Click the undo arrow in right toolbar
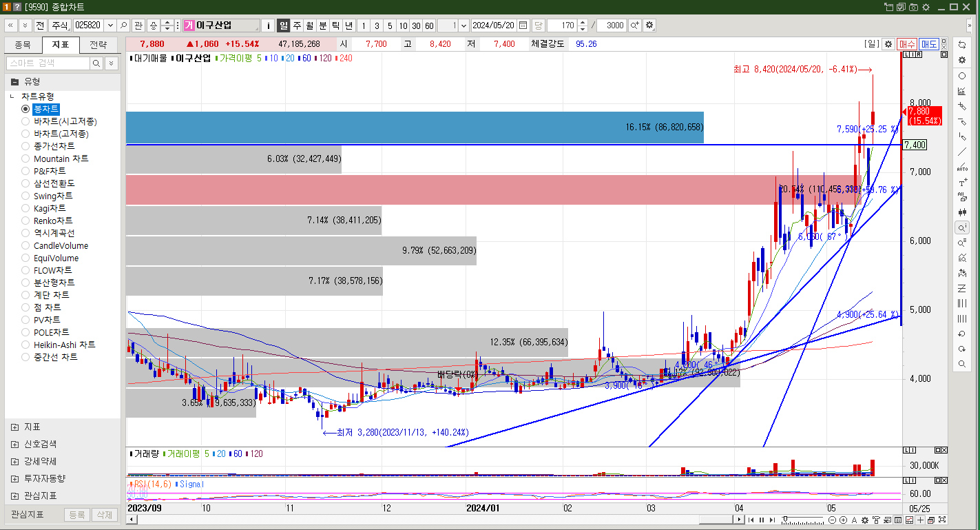Screen dimensions: 980x530 (962, 334)
